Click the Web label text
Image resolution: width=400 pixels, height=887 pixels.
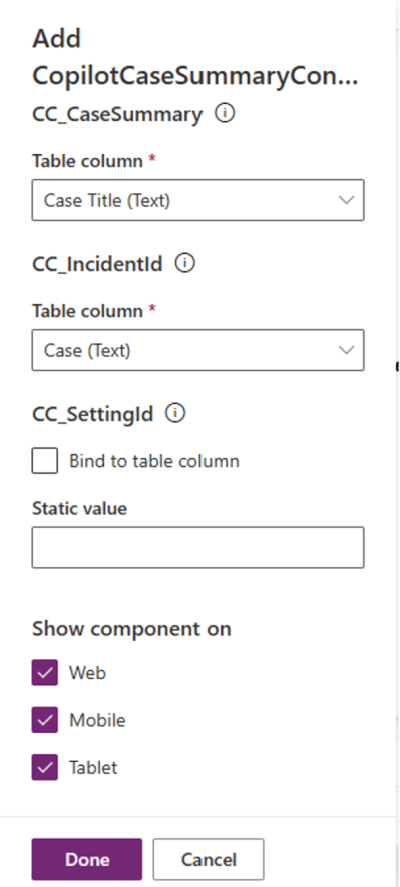click(87, 673)
